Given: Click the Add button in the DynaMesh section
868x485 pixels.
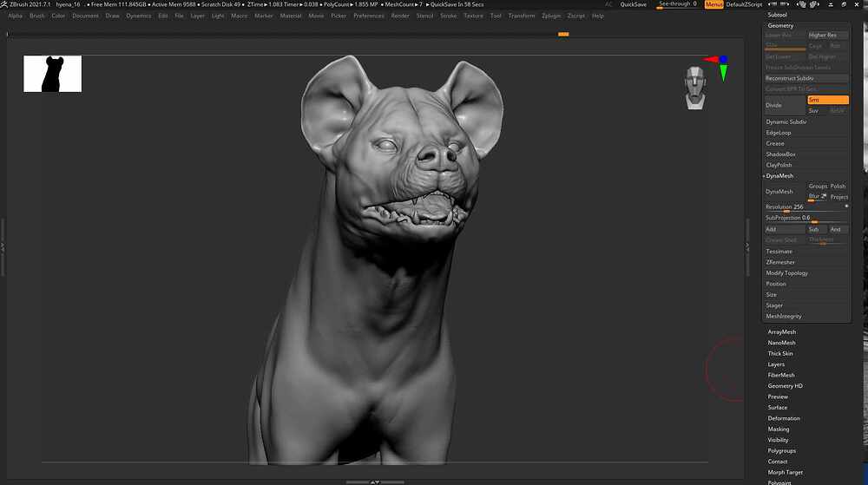Looking at the screenshot, I should [x=785, y=229].
